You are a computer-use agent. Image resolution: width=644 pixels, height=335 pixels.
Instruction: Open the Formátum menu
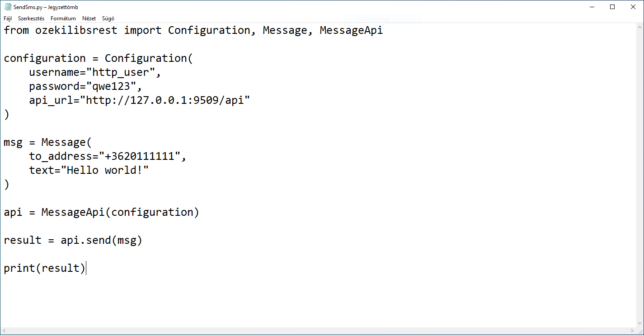63,19
